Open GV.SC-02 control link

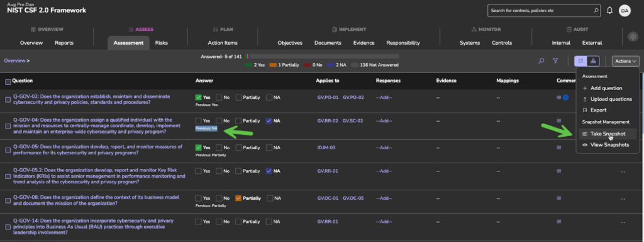point(353,121)
